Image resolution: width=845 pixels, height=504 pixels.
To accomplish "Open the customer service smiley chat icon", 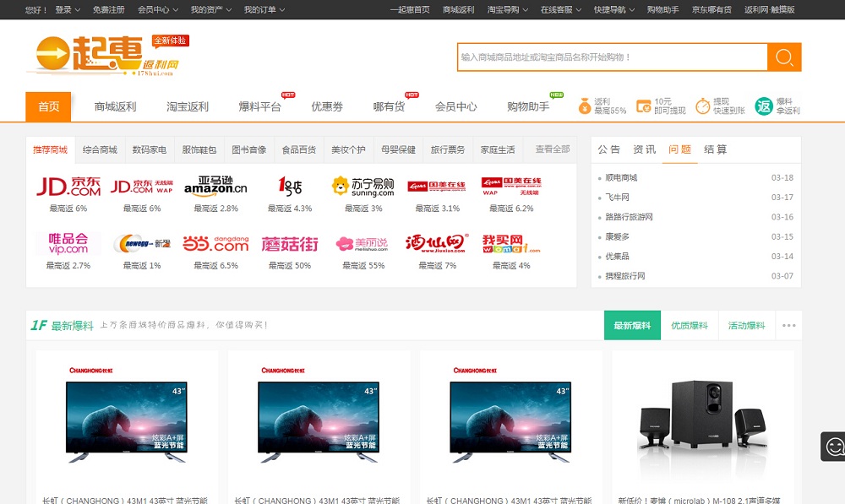I will click(835, 447).
